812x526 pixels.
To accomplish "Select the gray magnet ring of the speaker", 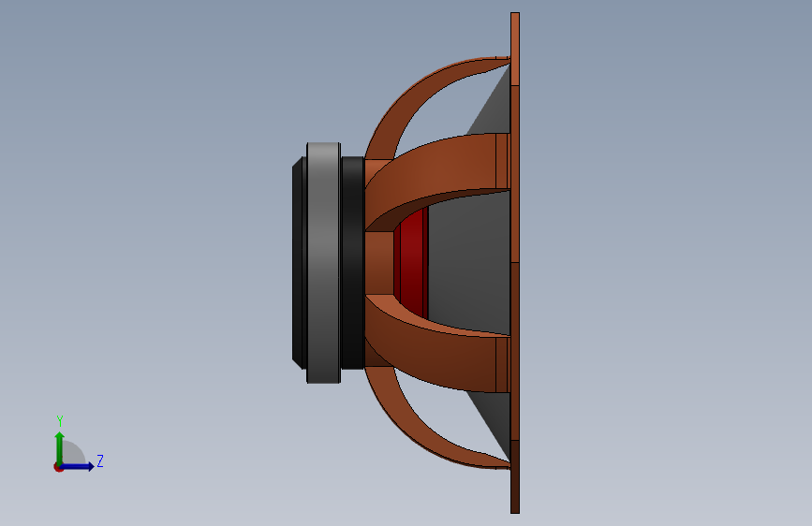I will [324, 263].
